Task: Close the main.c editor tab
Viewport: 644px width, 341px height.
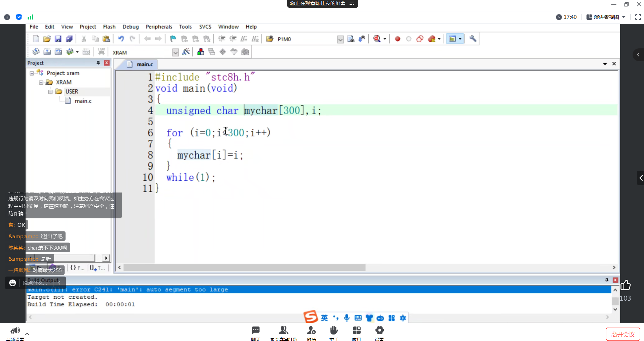Action: pos(614,64)
